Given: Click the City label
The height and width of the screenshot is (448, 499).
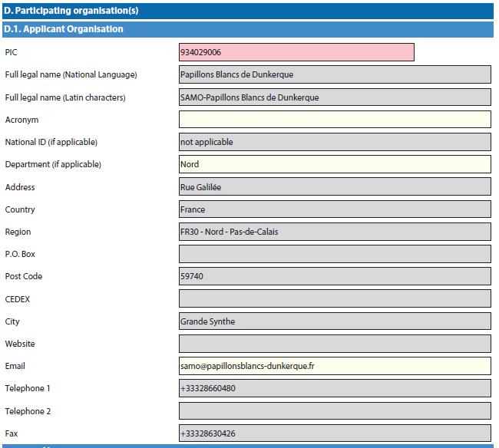Looking at the screenshot, I should tap(12, 321).
